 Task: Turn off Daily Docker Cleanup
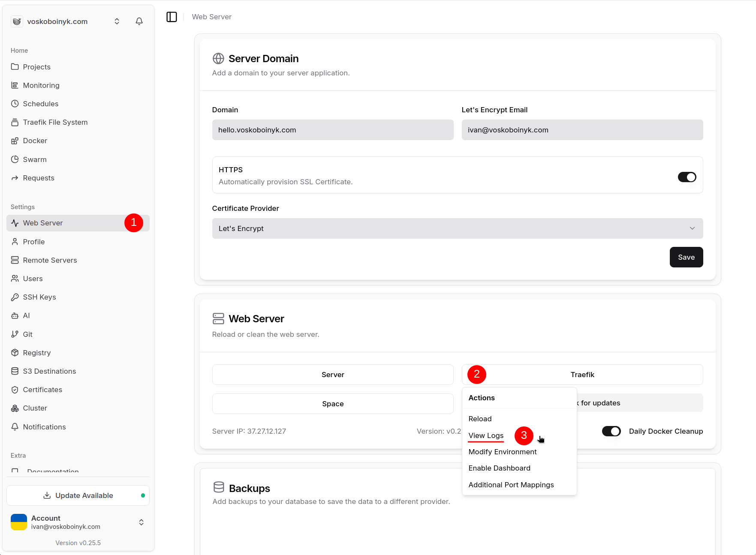[611, 431]
